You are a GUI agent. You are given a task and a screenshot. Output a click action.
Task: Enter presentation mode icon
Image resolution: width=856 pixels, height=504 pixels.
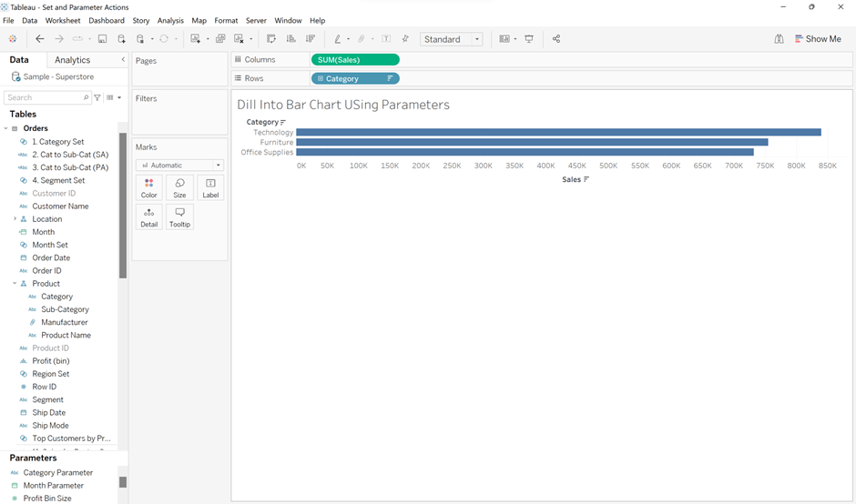point(529,39)
